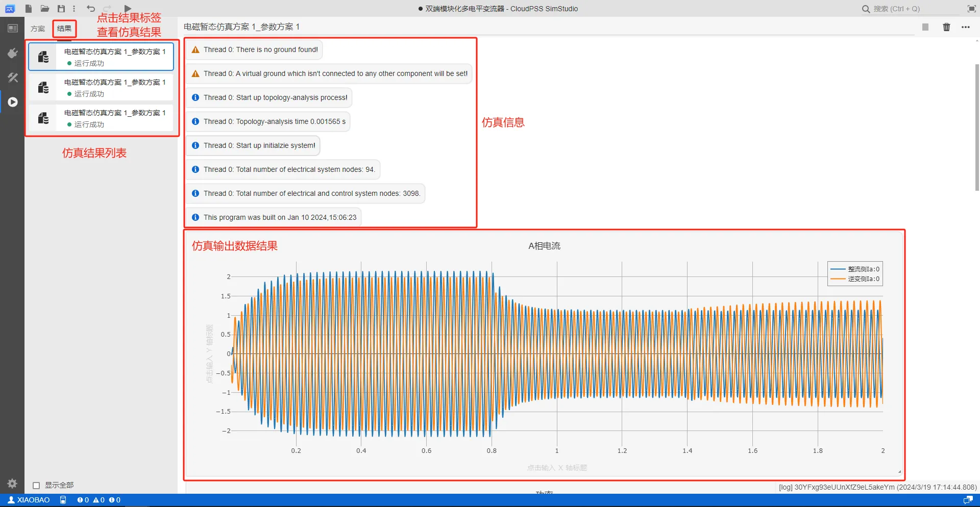
Task: Enable the 显示全部 checkbox
Action: pos(36,485)
